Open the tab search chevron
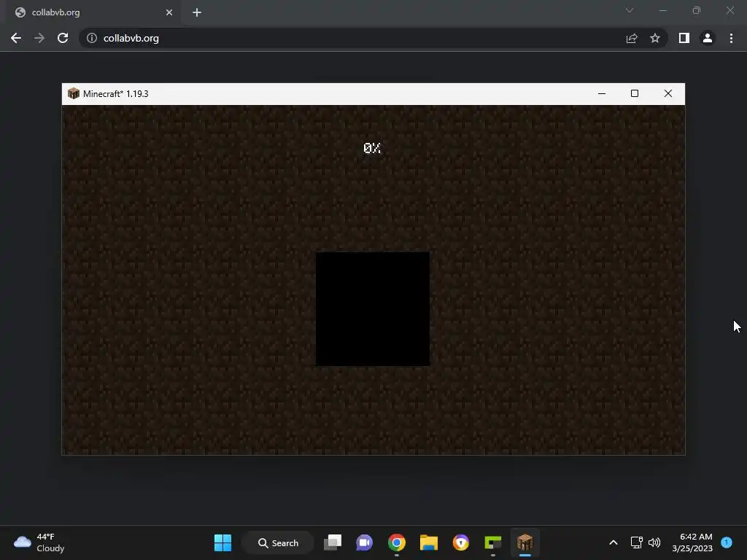This screenshot has width=747, height=560. tap(630, 10)
